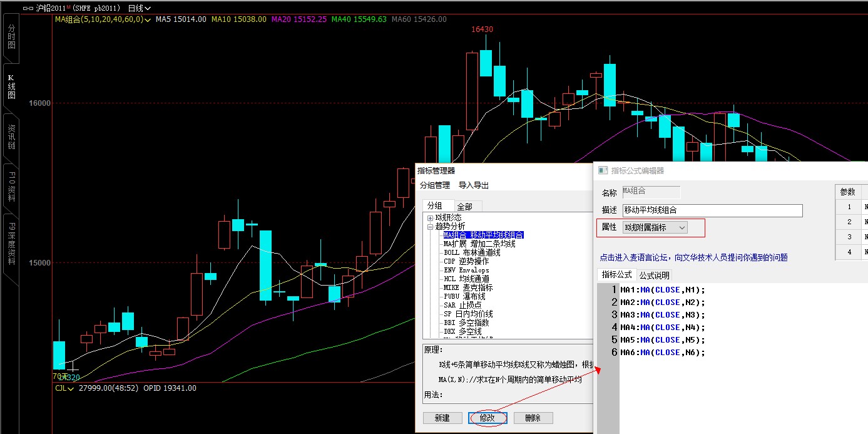
Task: Open the 导入导出 menu
Action: 473,185
